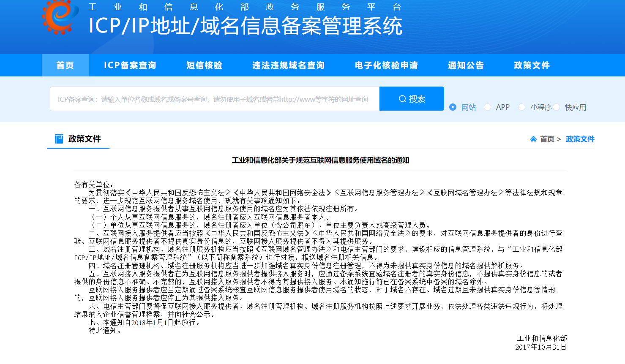The height and width of the screenshot is (364, 625).
Task: Click the blue book icon beside 政策文件 heading
Action: (x=59, y=139)
